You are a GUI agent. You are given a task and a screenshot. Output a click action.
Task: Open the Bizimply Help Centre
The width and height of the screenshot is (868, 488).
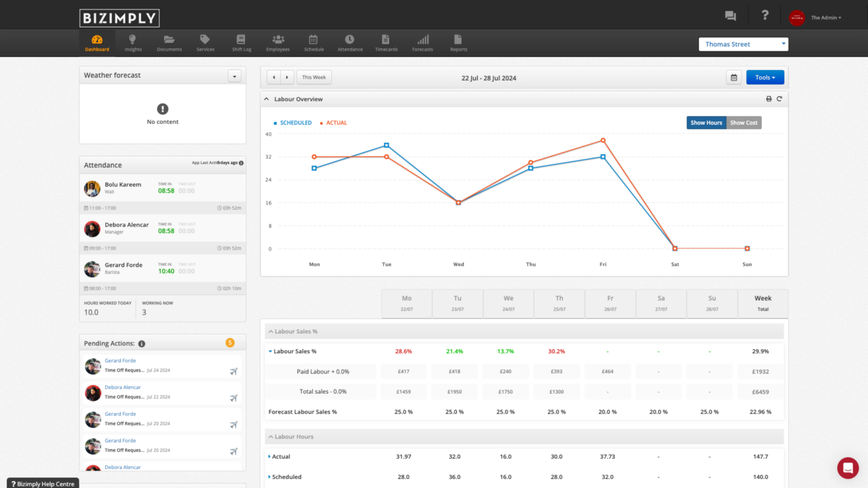42,483
